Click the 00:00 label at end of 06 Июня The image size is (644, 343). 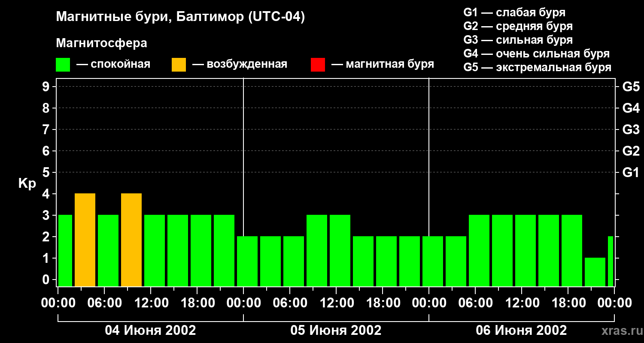(614, 303)
